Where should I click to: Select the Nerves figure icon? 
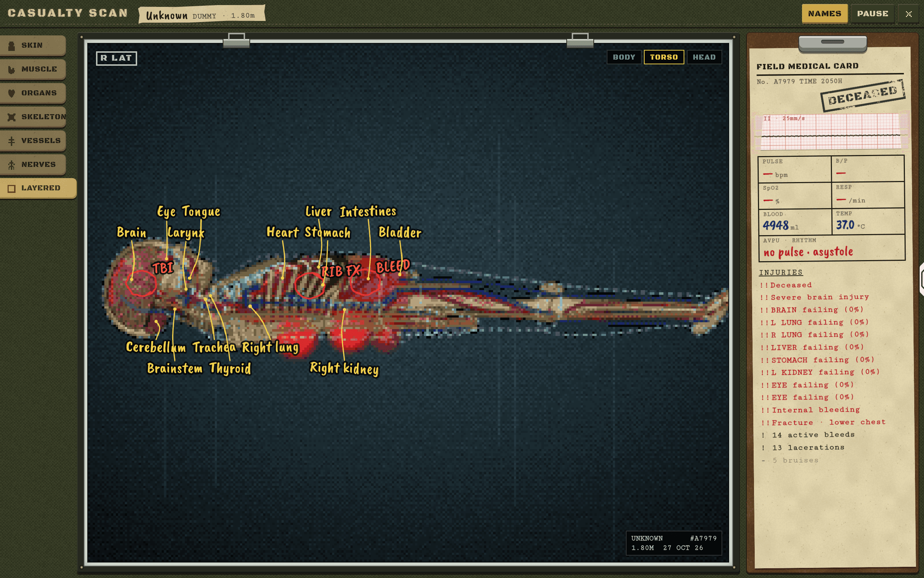point(12,165)
